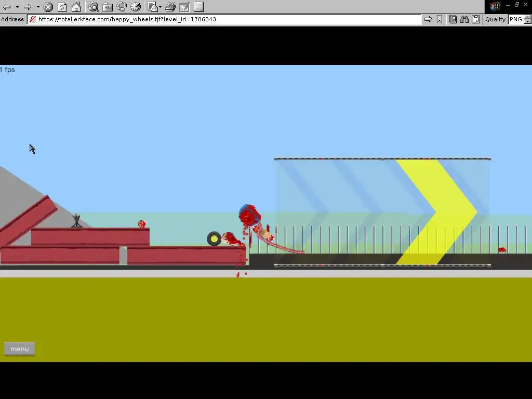Screen dimensions: 532x399
Task: Expand the mail icon dropdown arrow
Action: (x=160, y=7)
